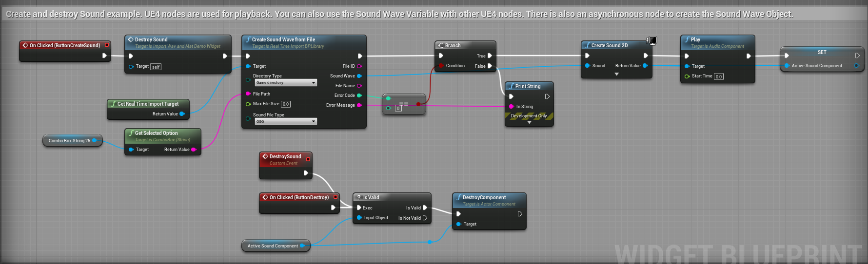Click the Print String In String pin

(x=511, y=107)
